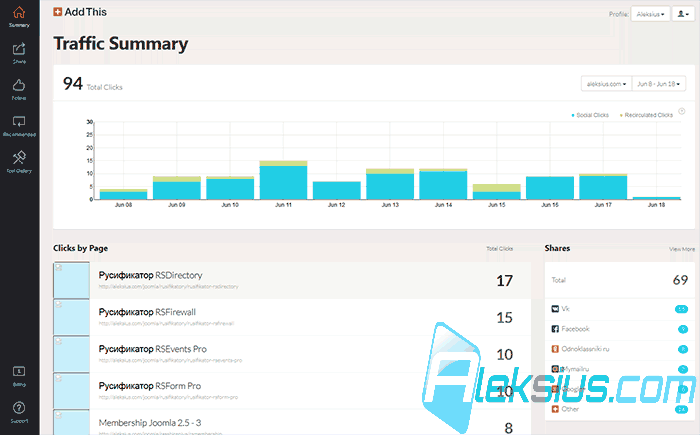Click the Shares panel heading
Image resolution: width=700 pixels, height=435 pixels.
557,248
